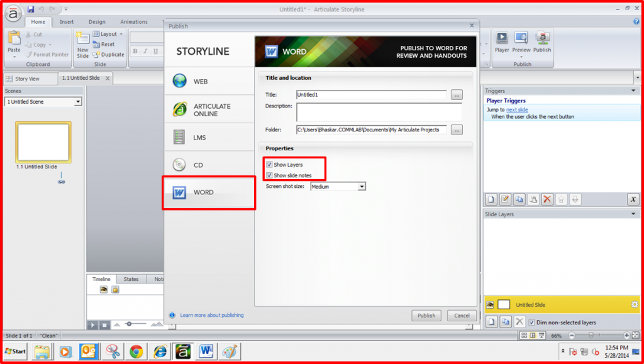Screen dimensions: 644x364
Task: Switch to the Insert ribbon tab
Action: pyautogui.click(x=67, y=22)
